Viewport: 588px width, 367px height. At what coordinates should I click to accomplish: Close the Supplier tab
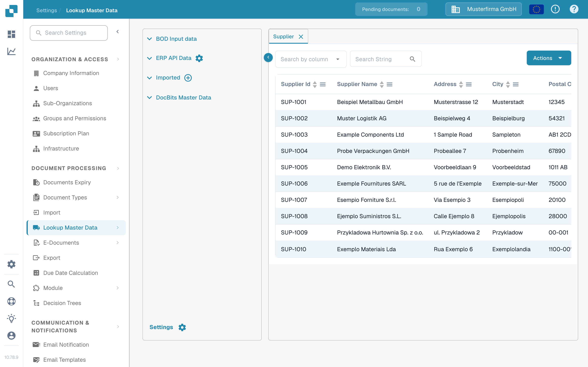coord(301,37)
